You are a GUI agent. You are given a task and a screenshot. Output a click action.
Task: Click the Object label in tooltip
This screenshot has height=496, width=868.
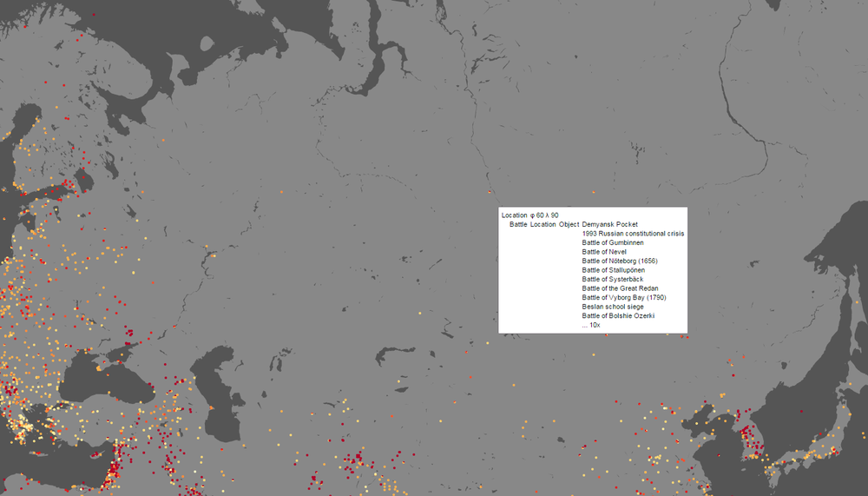coord(569,224)
